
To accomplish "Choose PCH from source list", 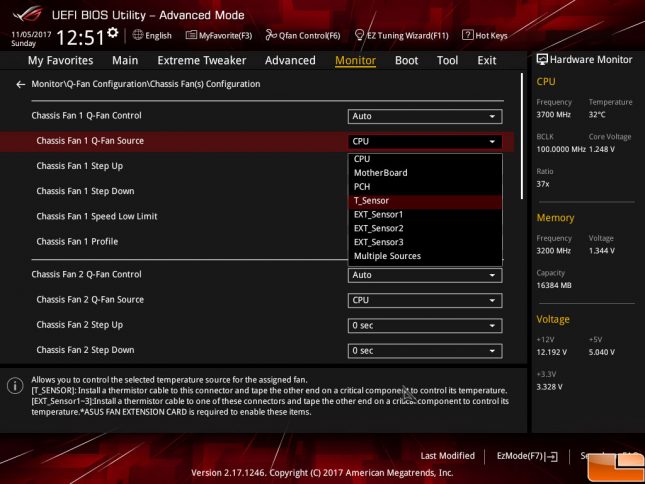I will [x=425, y=187].
